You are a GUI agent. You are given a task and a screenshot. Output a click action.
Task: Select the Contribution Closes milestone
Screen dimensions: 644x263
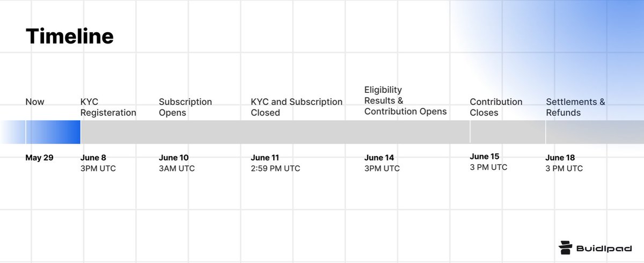496,107
